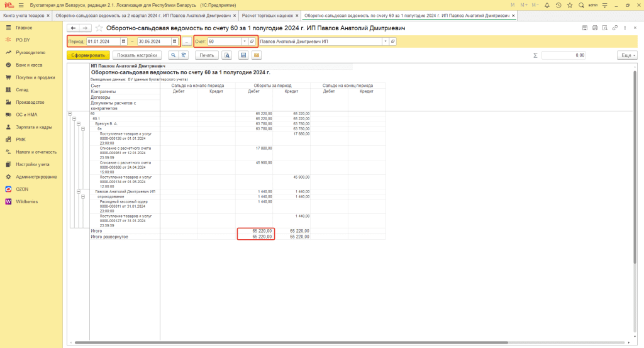The height and width of the screenshot is (348, 644).
Task: Open the vertical three-dot form menu
Action: coord(625,28)
